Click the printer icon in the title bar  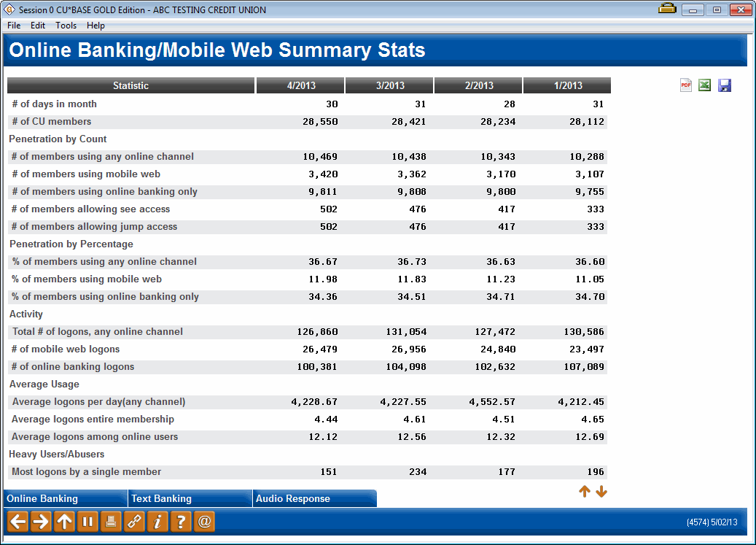(668, 9)
